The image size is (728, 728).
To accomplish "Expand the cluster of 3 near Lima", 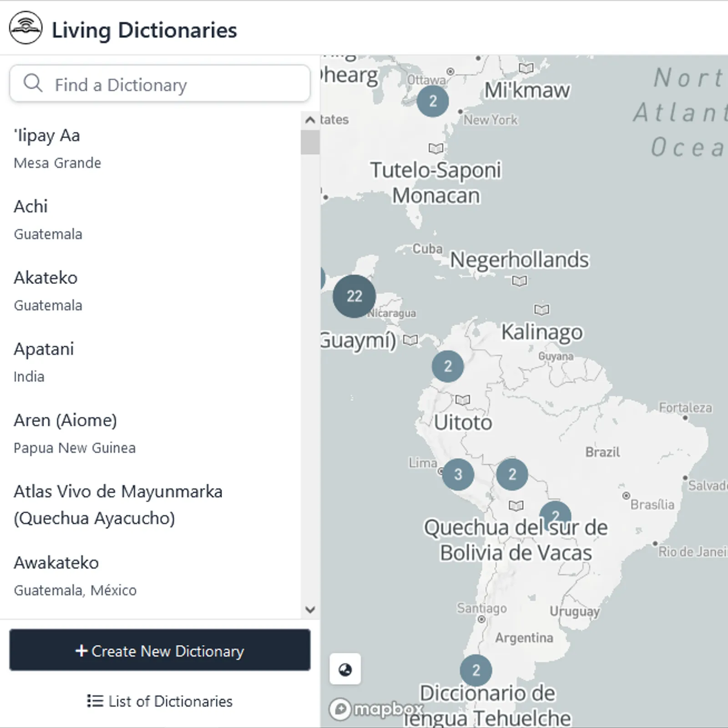I will (x=458, y=475).
